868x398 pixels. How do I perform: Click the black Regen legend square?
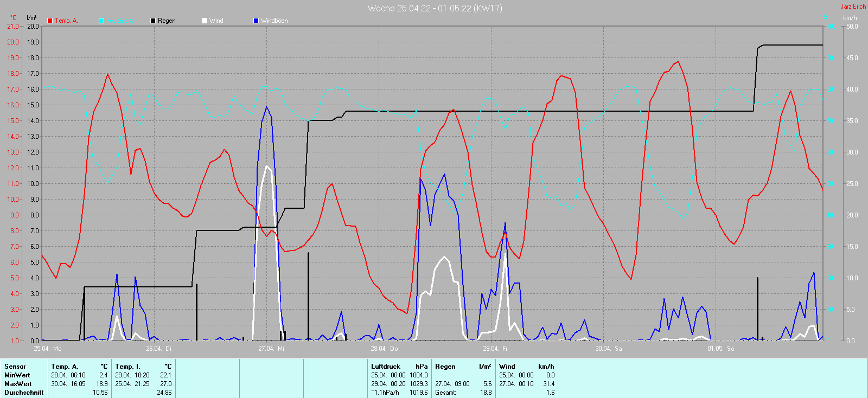(153, 21)
